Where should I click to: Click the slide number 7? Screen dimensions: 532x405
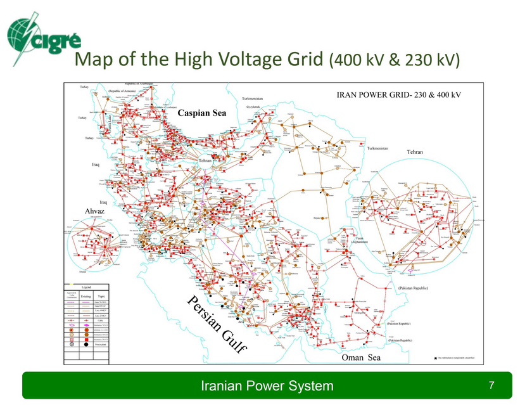(x=491, y=385)
